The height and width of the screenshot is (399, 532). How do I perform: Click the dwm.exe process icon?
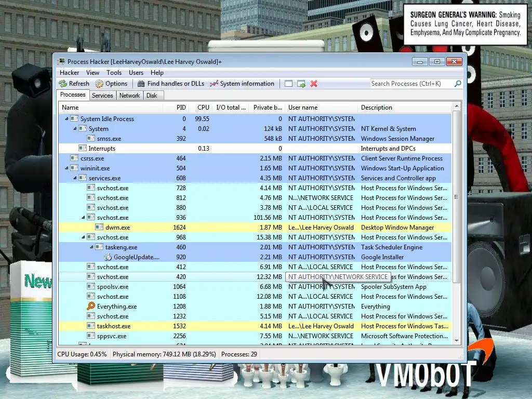coord(99,227)
